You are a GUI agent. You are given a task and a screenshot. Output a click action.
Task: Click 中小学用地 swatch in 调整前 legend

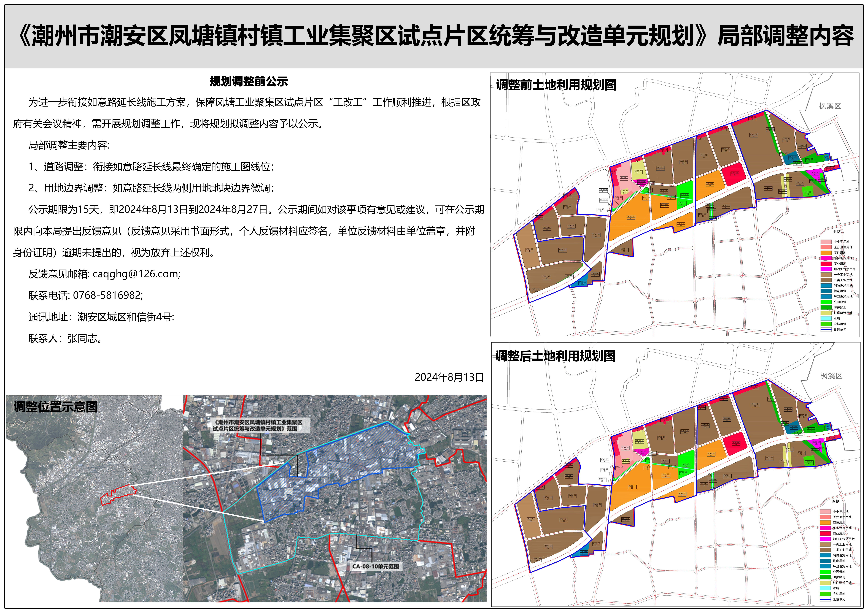click(x=826, y=242)
